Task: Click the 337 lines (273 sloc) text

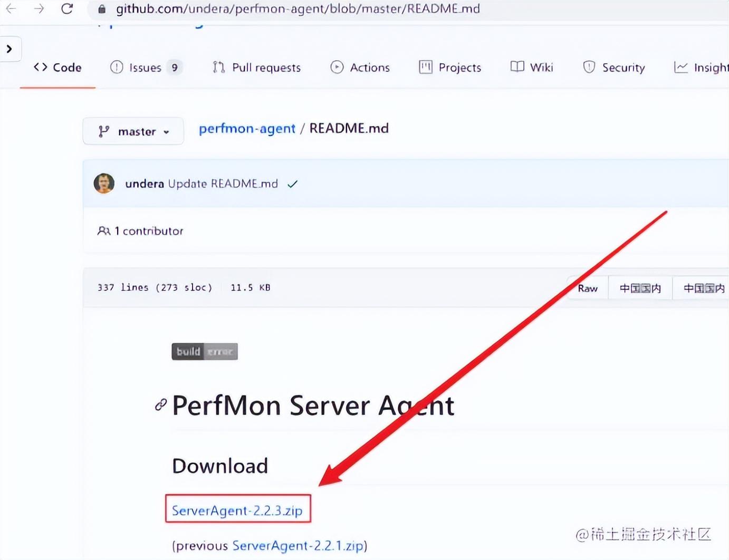Action: point(155,287)
